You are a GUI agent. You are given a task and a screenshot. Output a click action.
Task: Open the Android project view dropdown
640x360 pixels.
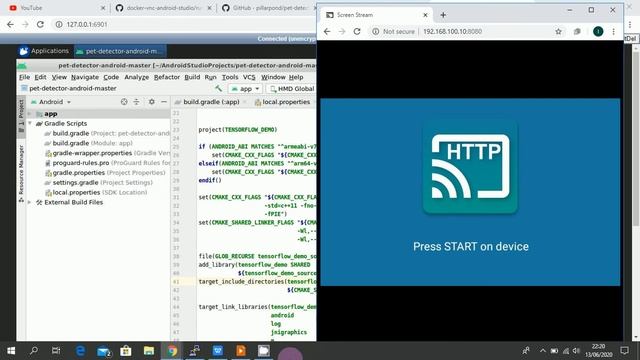pos(51,102)
